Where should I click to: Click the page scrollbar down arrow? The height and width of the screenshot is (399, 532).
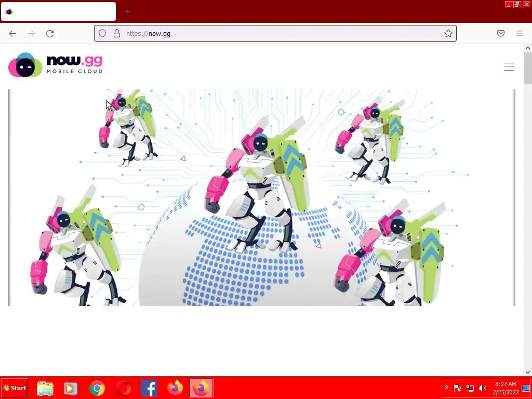(528, 372)
